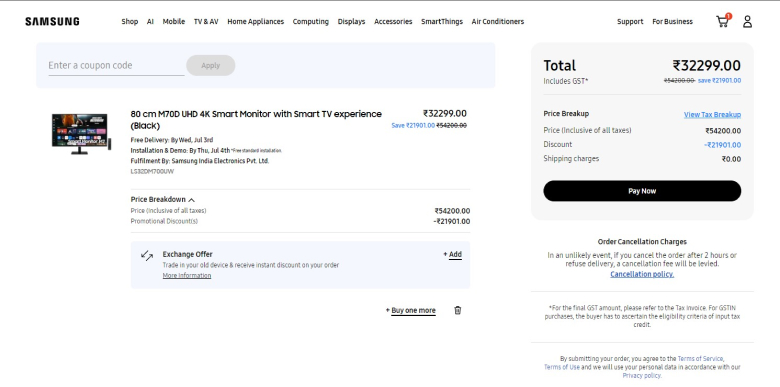Click the Smart Monitor product thumbnail
780x387 pixels.
[x=81, y=133]
